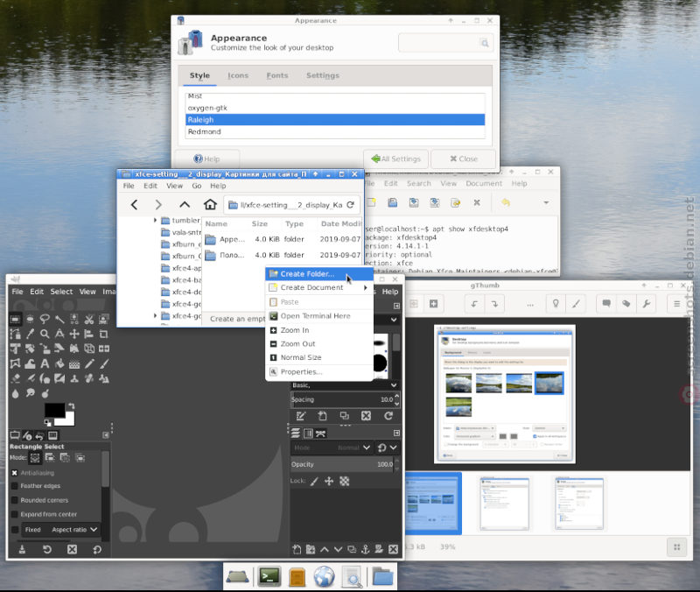Select GIMP Zoom magnifier tool
This screenshot has height=592, width=700.
[x=45, y=334]
